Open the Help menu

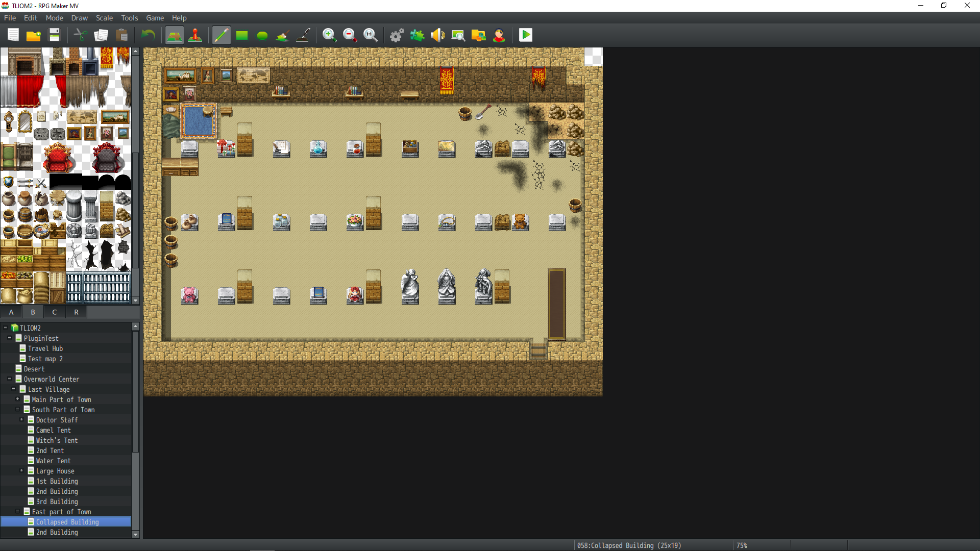(179, 18)
